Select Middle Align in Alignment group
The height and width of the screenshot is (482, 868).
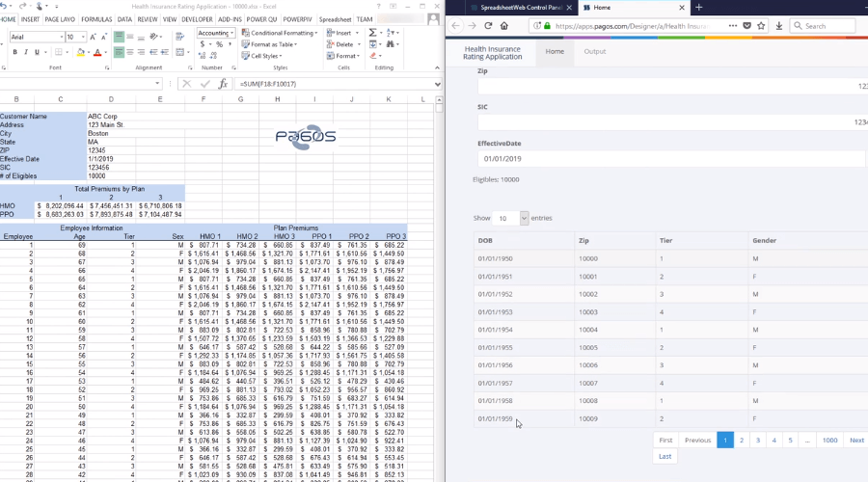pos(130,37)
